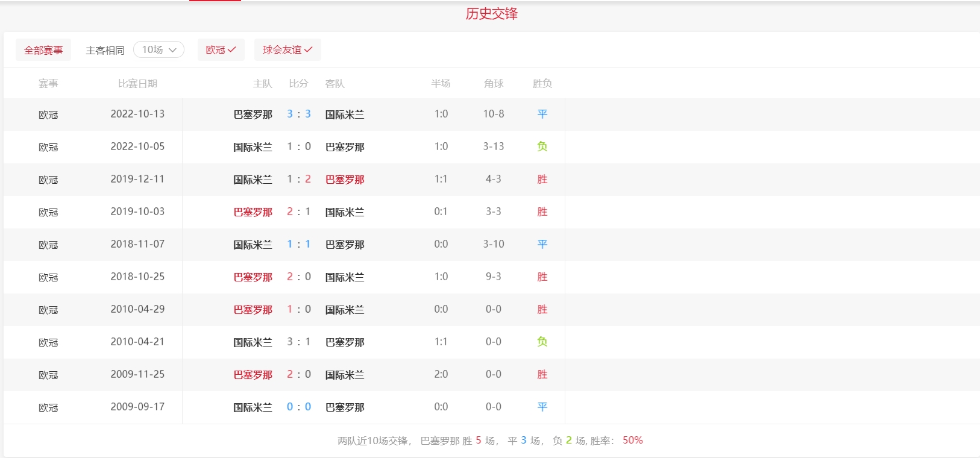Screen dimensions: 980x458
Task: Select the 平 result icon for 2009-09-17
Action: point(542,407)
